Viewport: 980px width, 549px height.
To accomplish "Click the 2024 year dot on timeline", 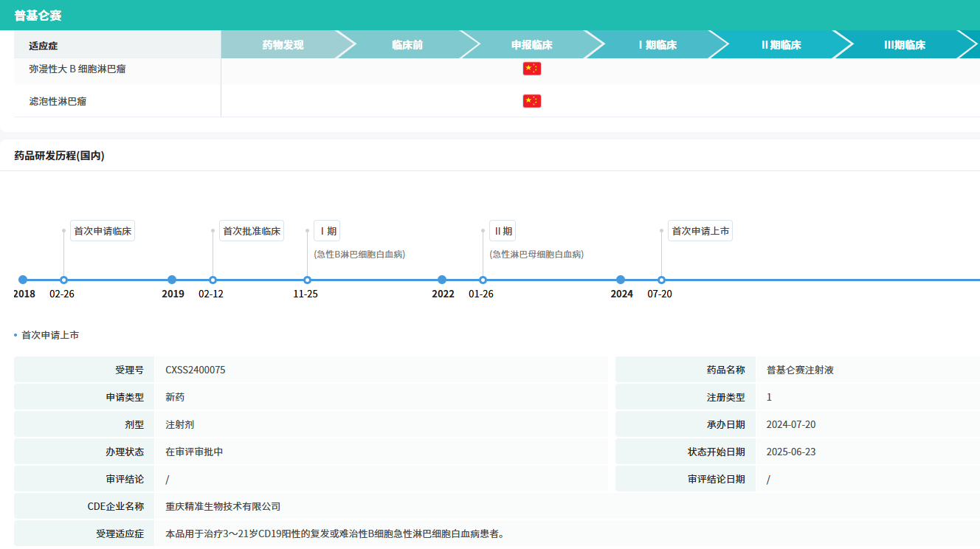I will 621,280.
